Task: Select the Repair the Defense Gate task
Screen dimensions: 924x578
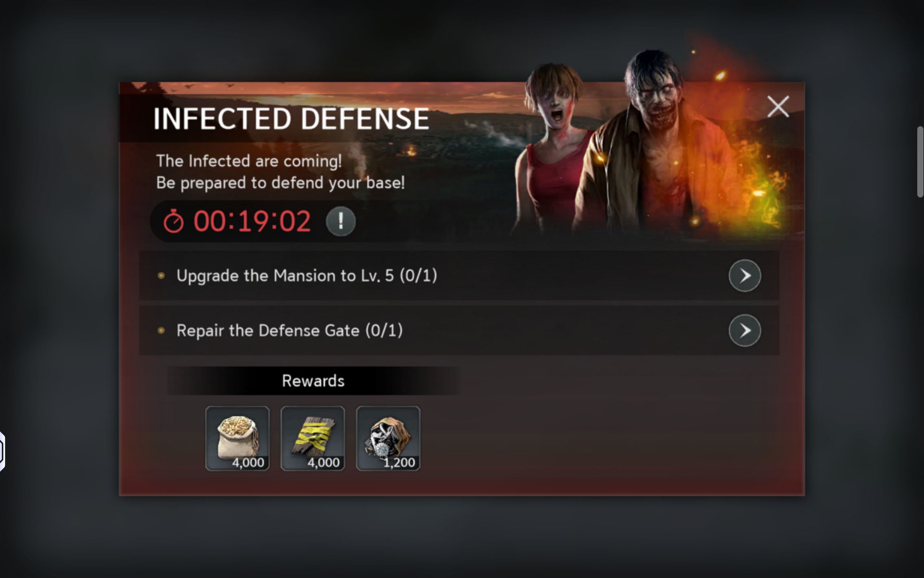Action: 459,331
